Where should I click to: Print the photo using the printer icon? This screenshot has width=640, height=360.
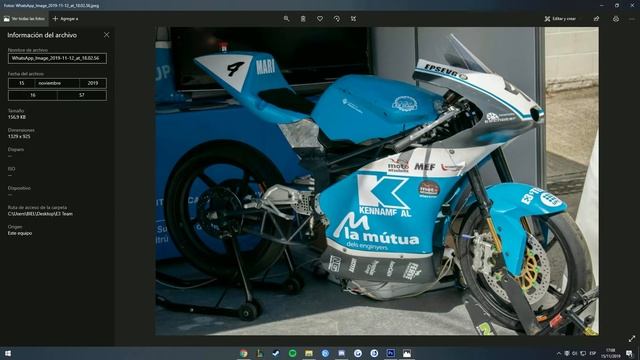point(616,19)
